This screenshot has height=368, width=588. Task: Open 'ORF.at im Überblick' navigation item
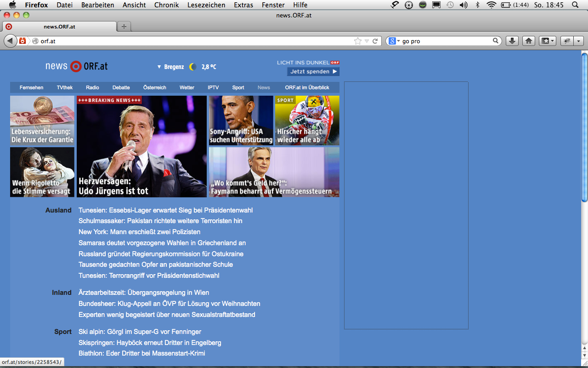[307, 87]
